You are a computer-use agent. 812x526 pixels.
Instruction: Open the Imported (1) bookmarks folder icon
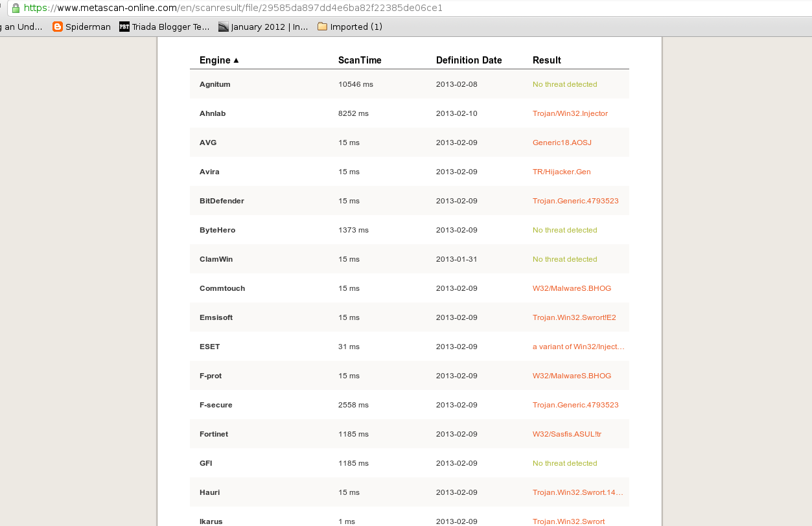322,27
